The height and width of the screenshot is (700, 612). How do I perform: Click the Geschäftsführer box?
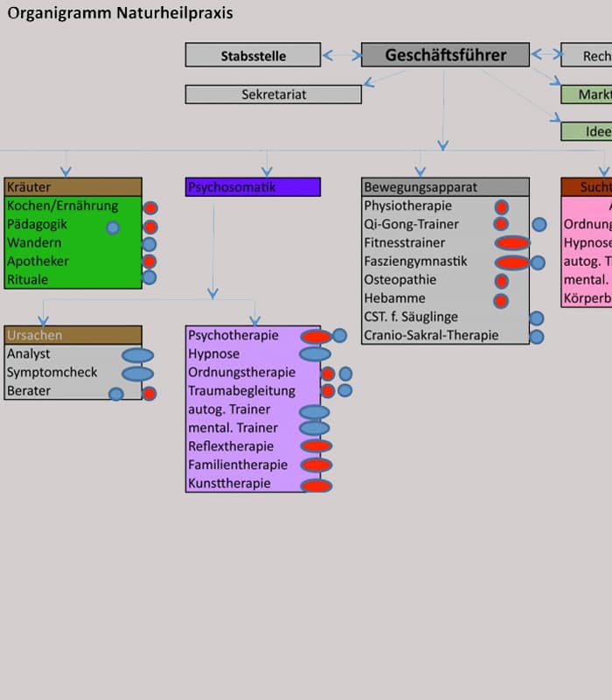point(445,55)
